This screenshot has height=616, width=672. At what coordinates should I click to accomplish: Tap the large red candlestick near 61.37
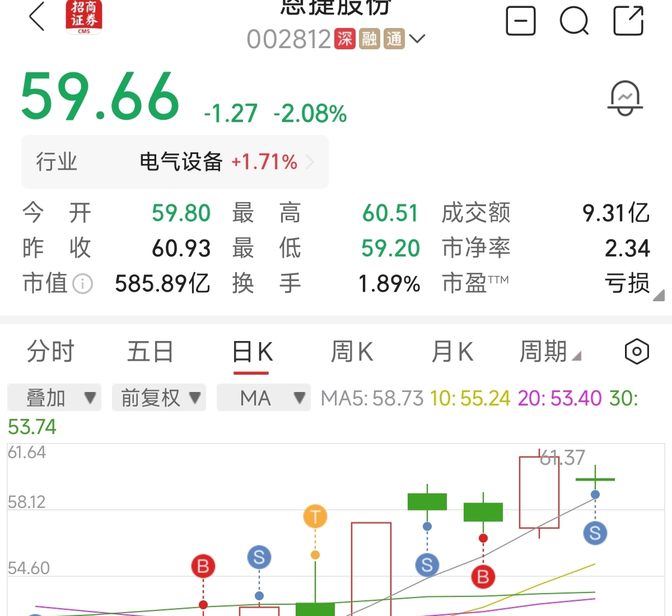[x=539, y=493]
